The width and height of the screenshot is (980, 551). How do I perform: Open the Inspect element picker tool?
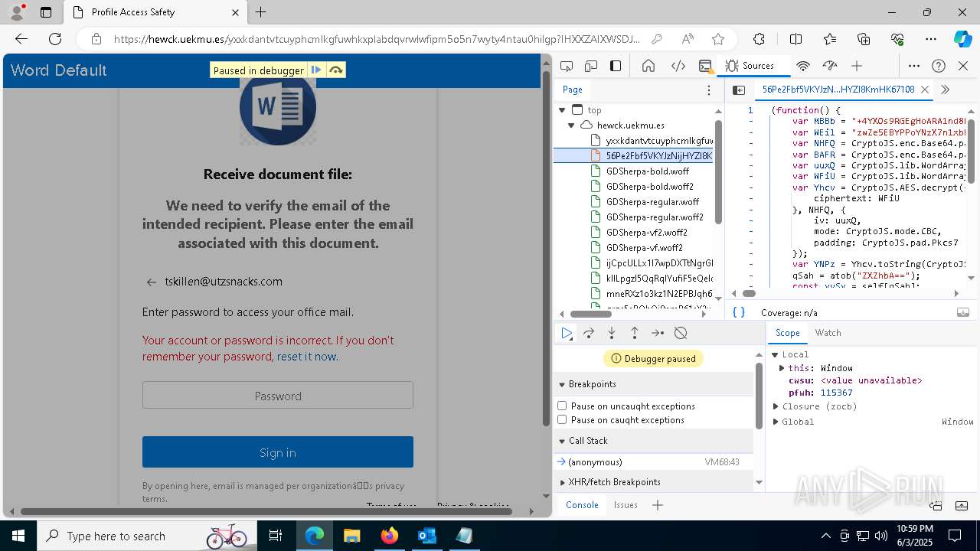click(567, 66)
